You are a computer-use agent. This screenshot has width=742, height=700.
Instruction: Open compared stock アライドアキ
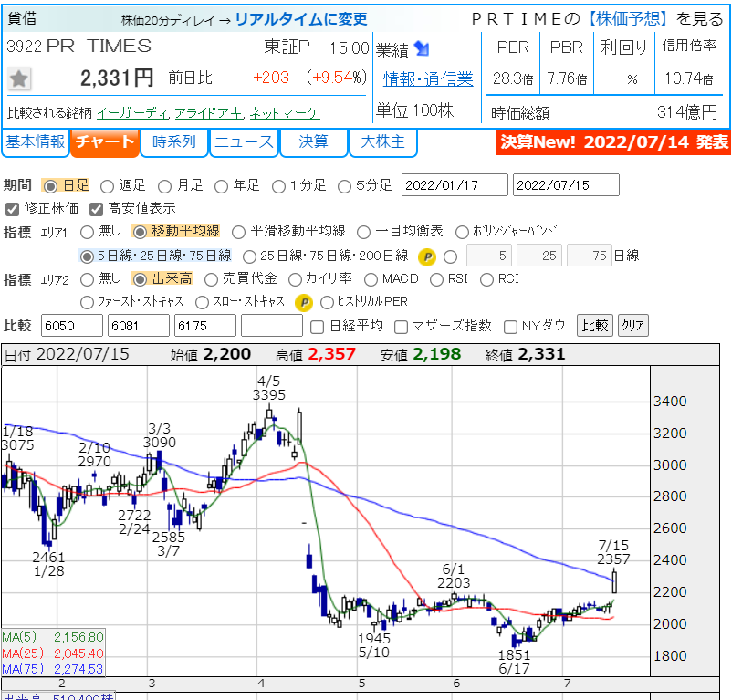pyautogui.click(x=209, y=113)
